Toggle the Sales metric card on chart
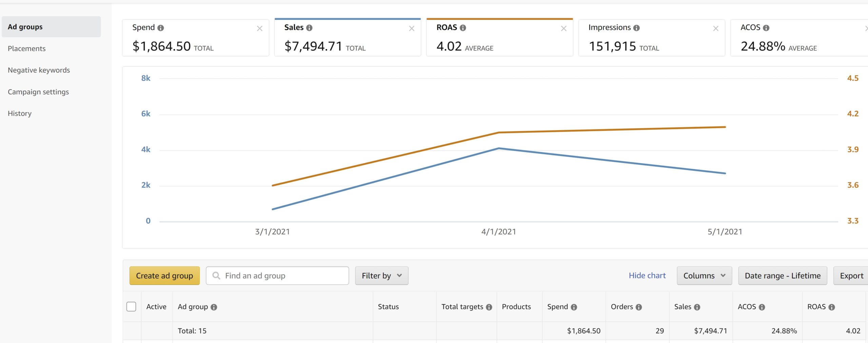Screen dimensions: 868x343 [x=348, y=37]
